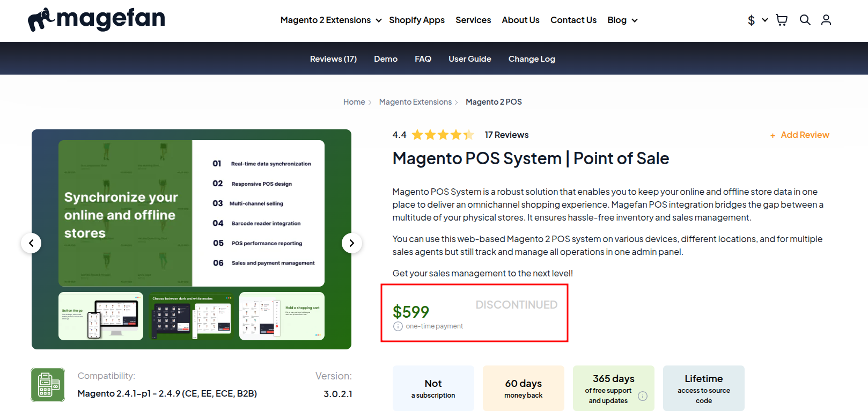
Task: Open the dollar currency selector
Action: click(757, 20)
